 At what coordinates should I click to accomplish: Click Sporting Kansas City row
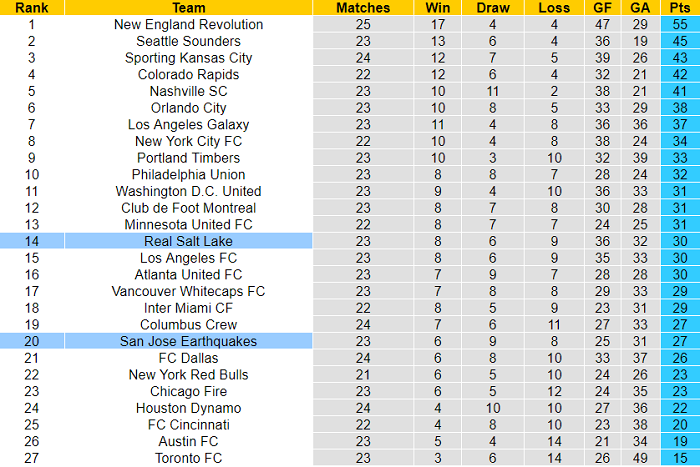point(188,58)
